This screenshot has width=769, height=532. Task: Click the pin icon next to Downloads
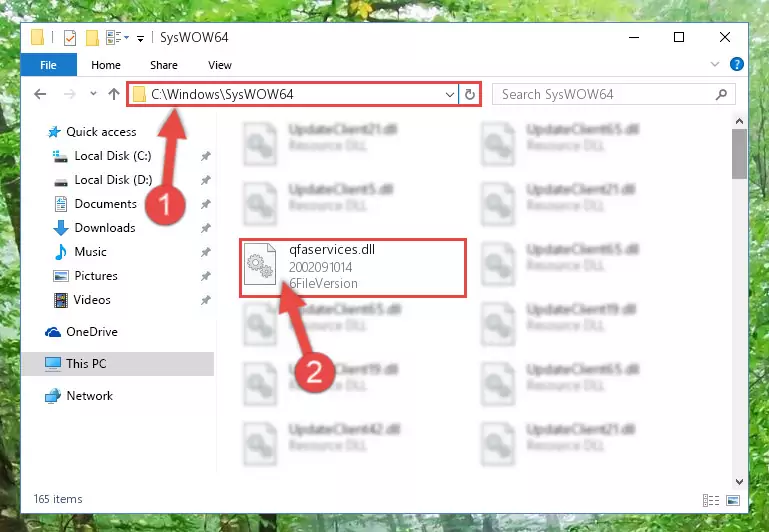click(x=205, y=228)
